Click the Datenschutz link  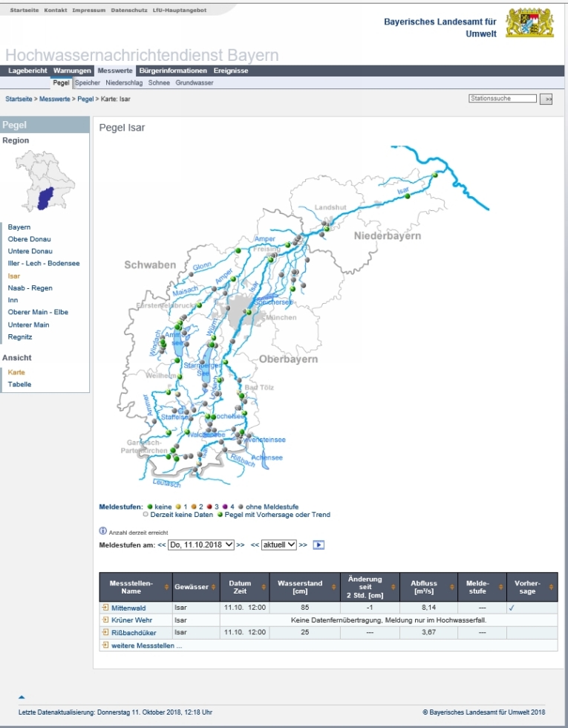click(x=129, y=10)
